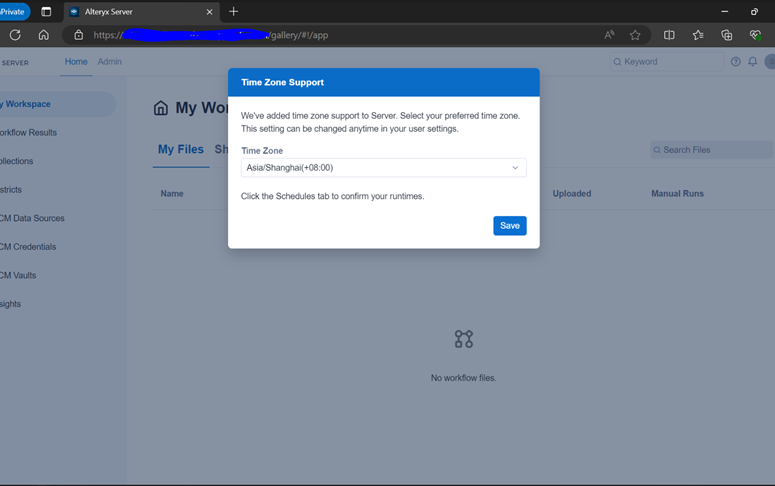Screen dimensions: 775x486
Task: Restore down the browser window
Action: click(754, 11)
